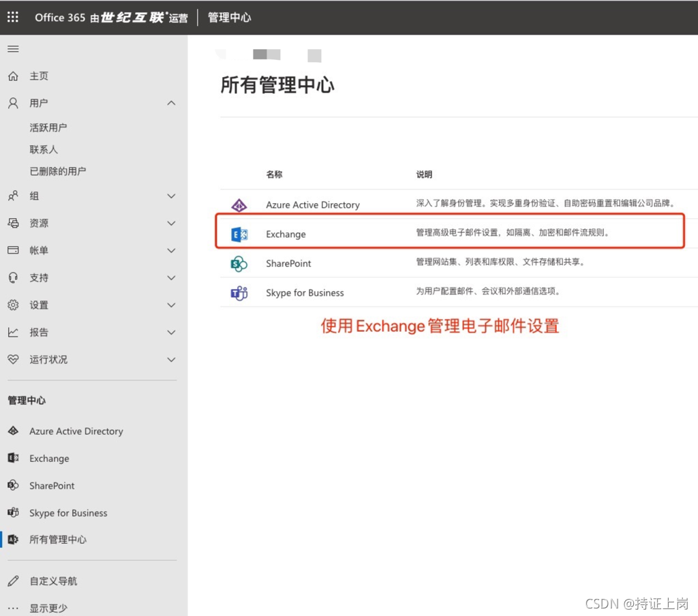Expand the 组 section chevron
This screenshot has width=698, height=616.
(x=171, y=196)
